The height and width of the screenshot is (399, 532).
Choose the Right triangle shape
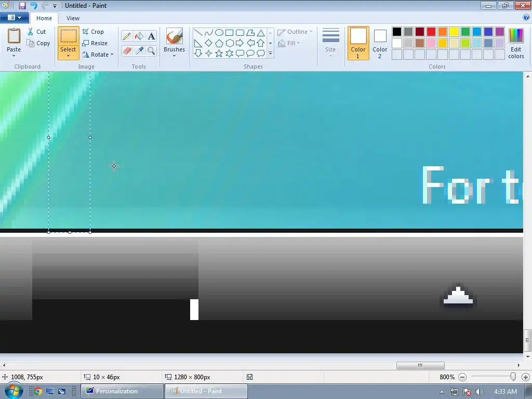[198, 43]
